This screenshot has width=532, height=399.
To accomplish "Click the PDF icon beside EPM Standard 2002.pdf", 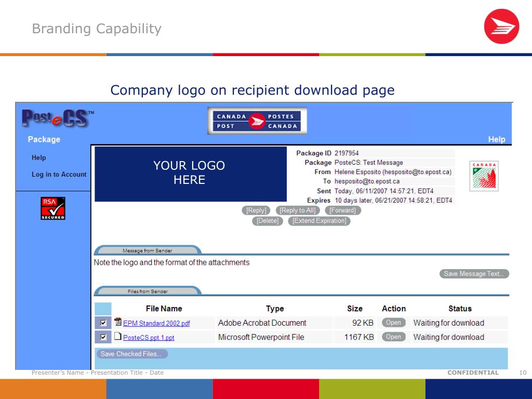I will [x=118, y=322].
